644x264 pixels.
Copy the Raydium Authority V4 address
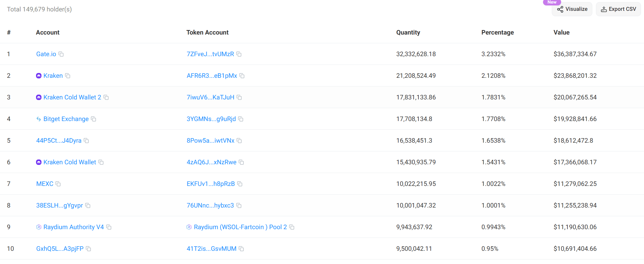tap(109, 227)
